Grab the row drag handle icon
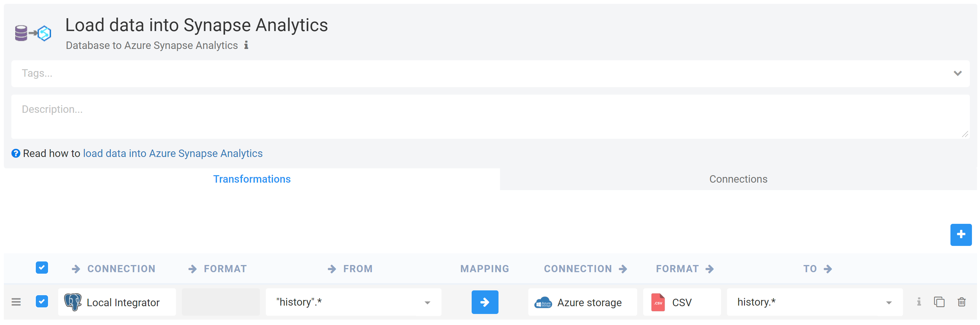This screenshot has width=980, height=325. click(x=16, y=302)
